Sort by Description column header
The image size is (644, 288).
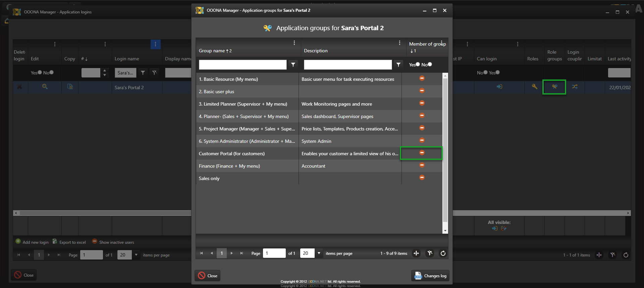coord(316,51)
